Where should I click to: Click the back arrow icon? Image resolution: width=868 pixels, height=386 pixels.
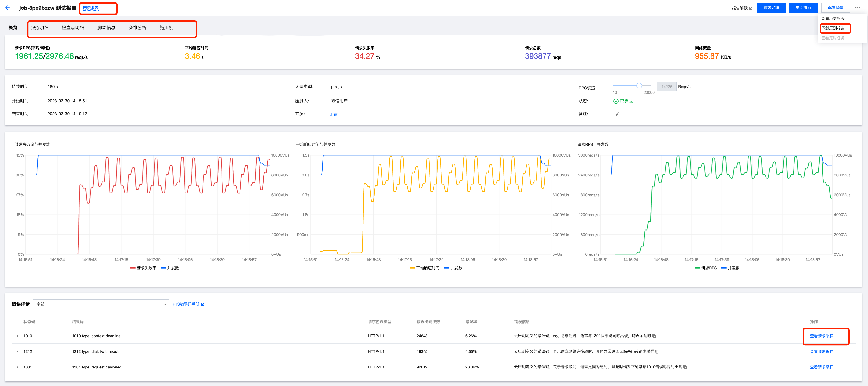coord(7,8)
